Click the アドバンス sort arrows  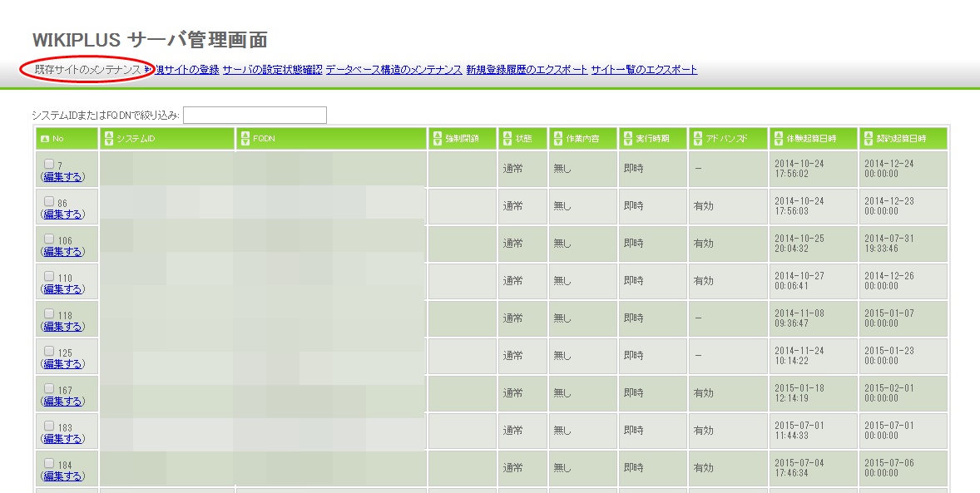pos(697,138)
